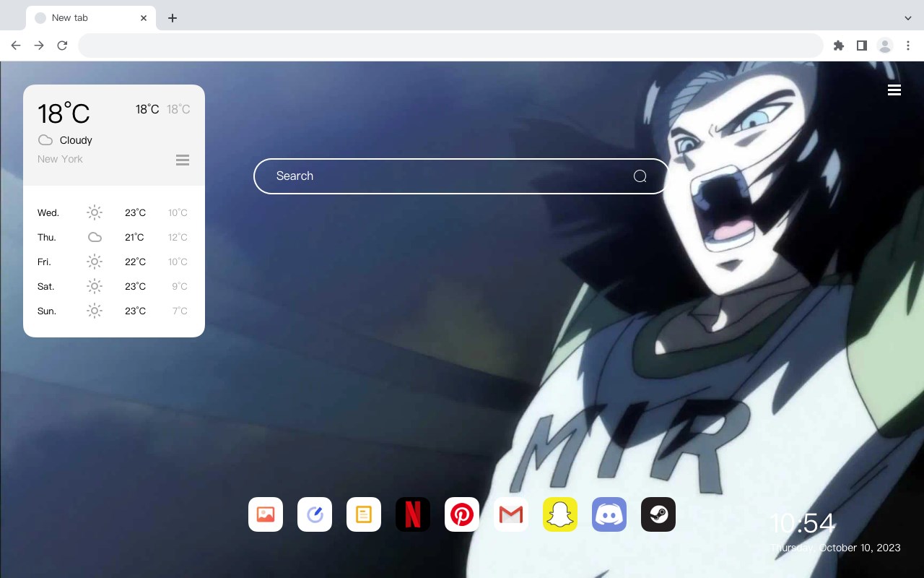The image size is (924, 578).
Task: Open a new tab with plus button
Action: pyautogui.click(x=172, y=18)
